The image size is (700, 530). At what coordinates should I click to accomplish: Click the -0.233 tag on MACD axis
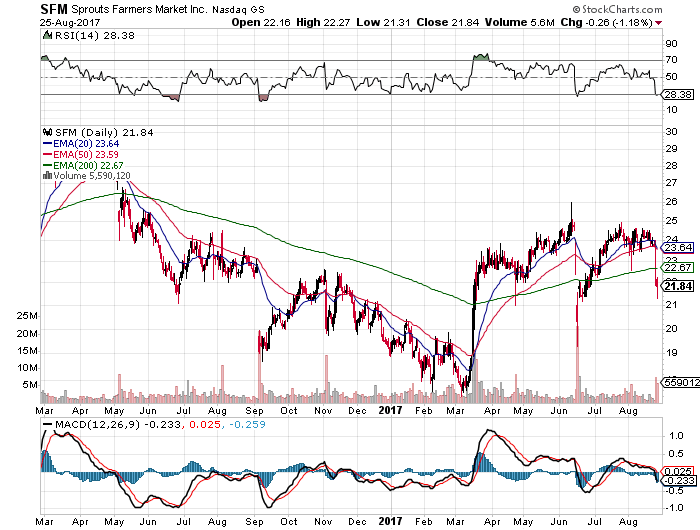[x=679, y=480]
